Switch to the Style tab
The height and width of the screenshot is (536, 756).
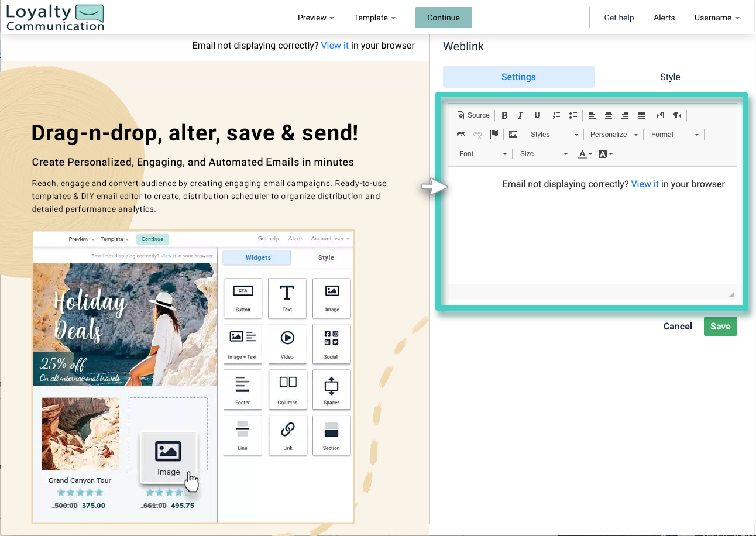670,77
